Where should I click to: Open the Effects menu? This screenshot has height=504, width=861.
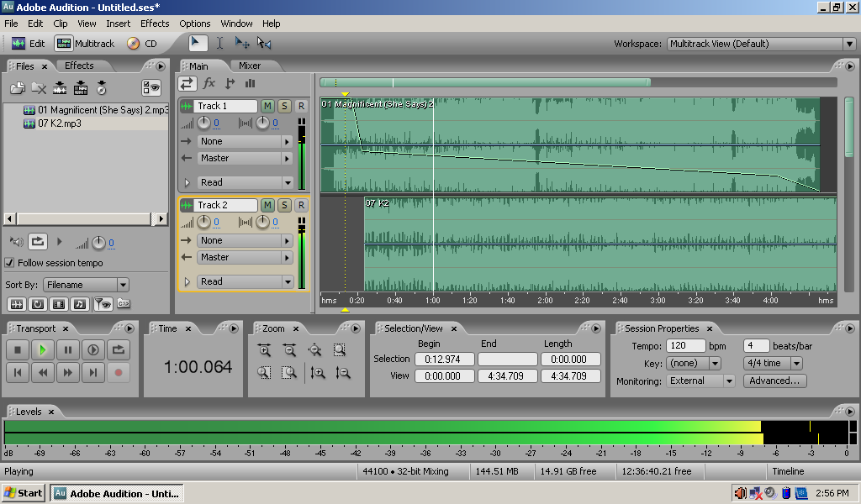155,24
